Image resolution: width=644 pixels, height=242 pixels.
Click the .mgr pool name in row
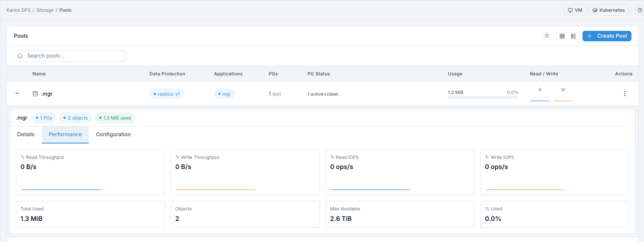click(47, 94)
